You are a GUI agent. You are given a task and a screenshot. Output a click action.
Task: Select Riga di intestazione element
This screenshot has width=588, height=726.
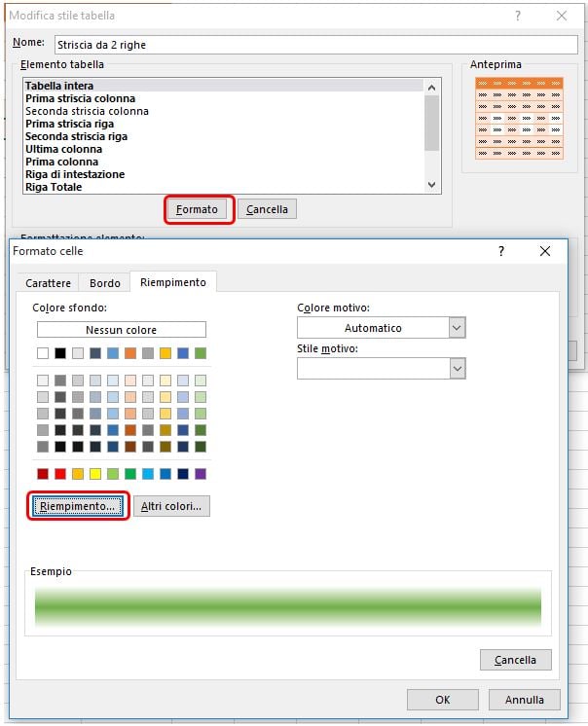pyautogui.click(x=75, y=174)
